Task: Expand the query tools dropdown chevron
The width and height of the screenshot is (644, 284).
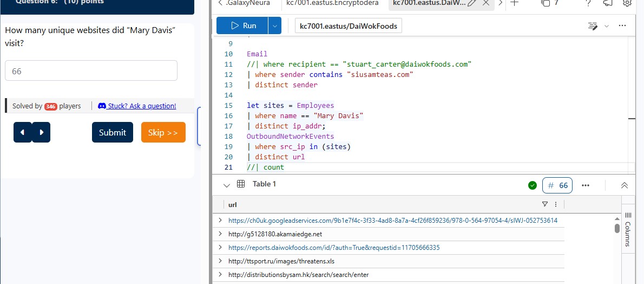Action: pyautogui.click(x=606, y=26)
